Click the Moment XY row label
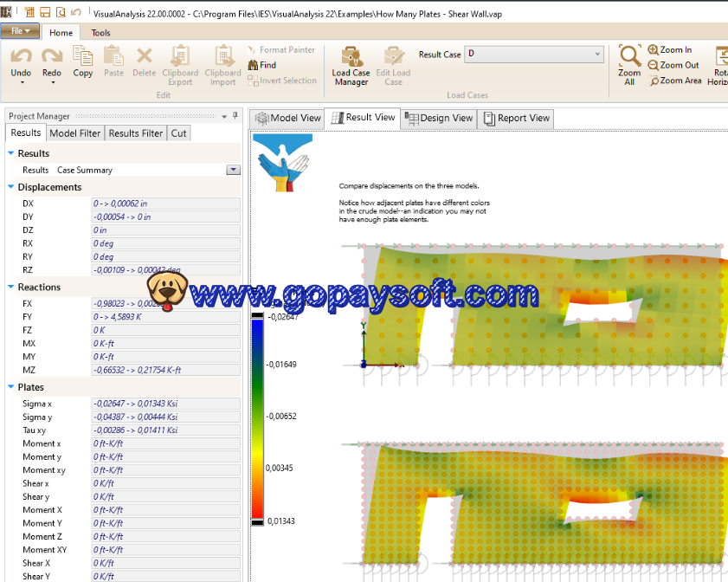728x582 pixels. 44,549
